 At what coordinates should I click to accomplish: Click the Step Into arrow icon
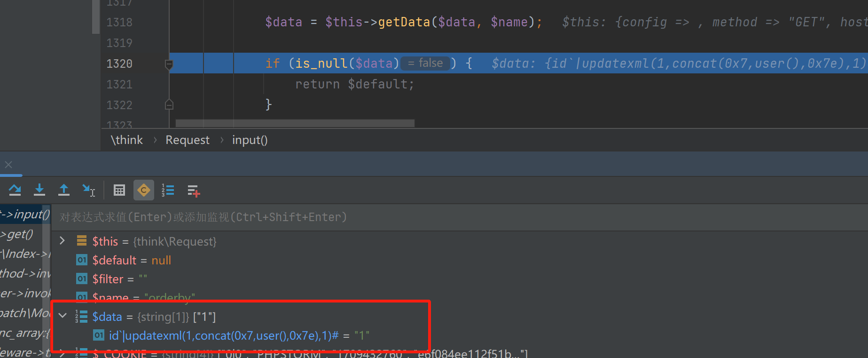[39, 190]
